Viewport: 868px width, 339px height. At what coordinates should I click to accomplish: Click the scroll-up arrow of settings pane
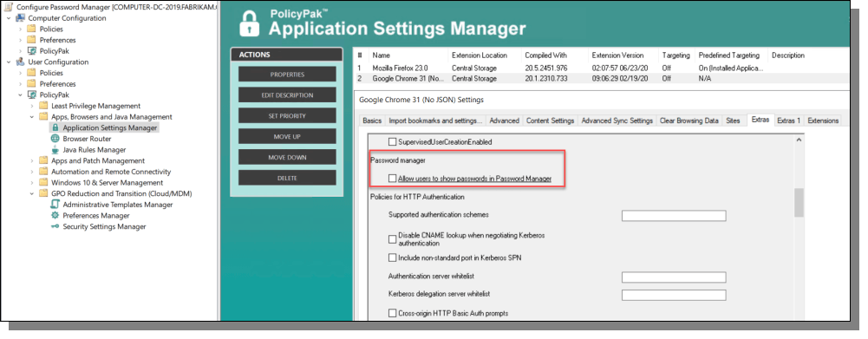(x=799, y=140)
